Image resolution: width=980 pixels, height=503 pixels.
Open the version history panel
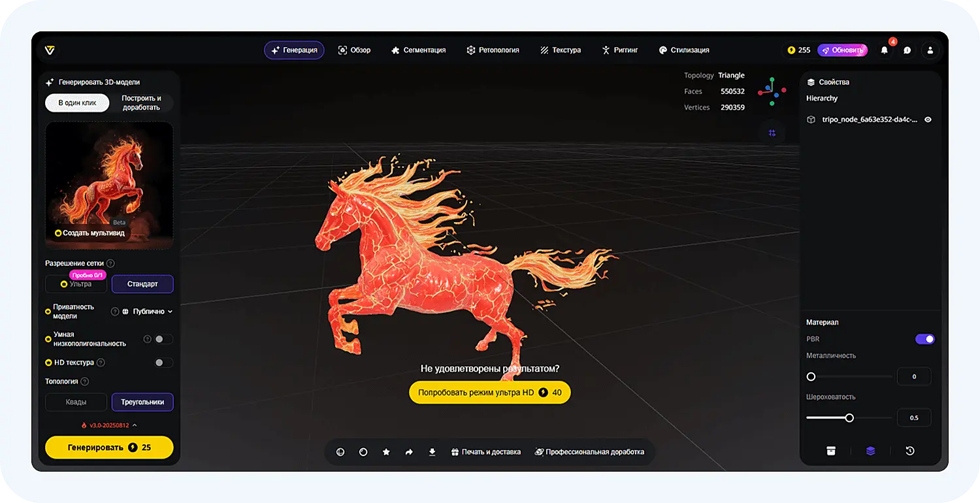(x=911, y=450)
